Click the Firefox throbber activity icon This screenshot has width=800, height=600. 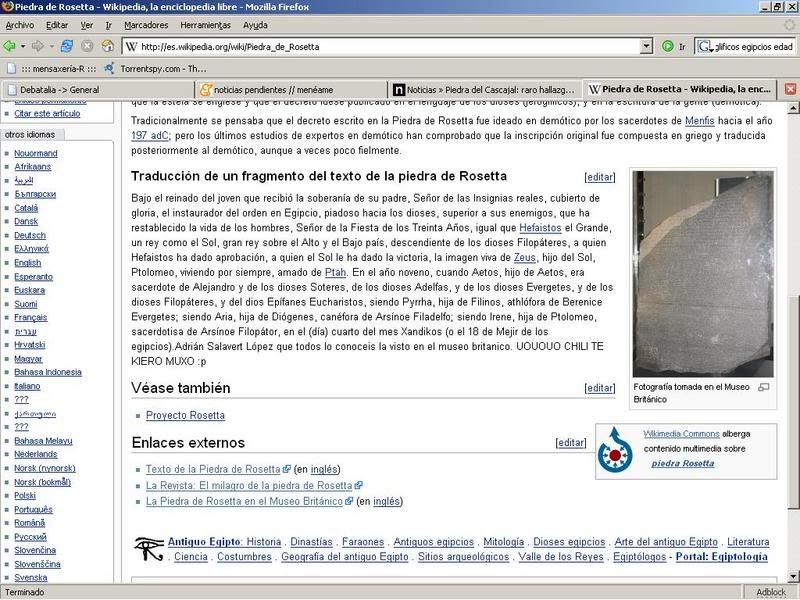[790, 25]
